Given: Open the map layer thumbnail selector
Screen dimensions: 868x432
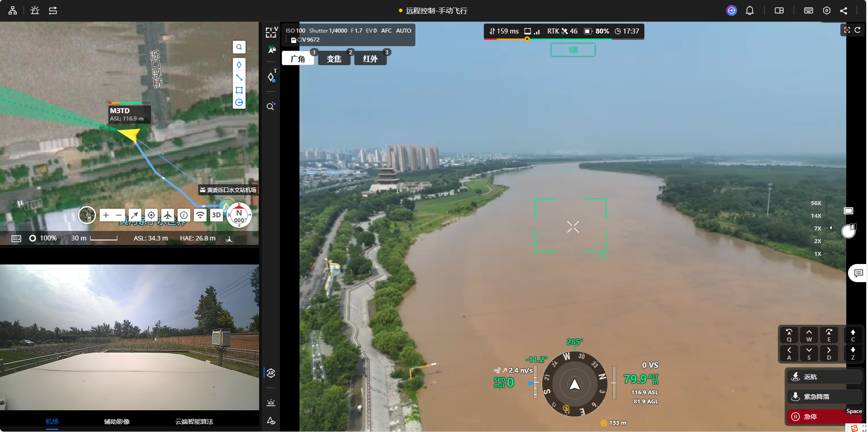Looking at the screenshot, I should click(87, 215).
